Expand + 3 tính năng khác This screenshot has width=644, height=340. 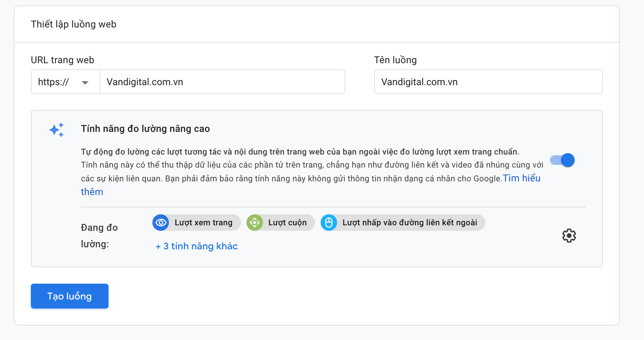click(x=197, y=246)
